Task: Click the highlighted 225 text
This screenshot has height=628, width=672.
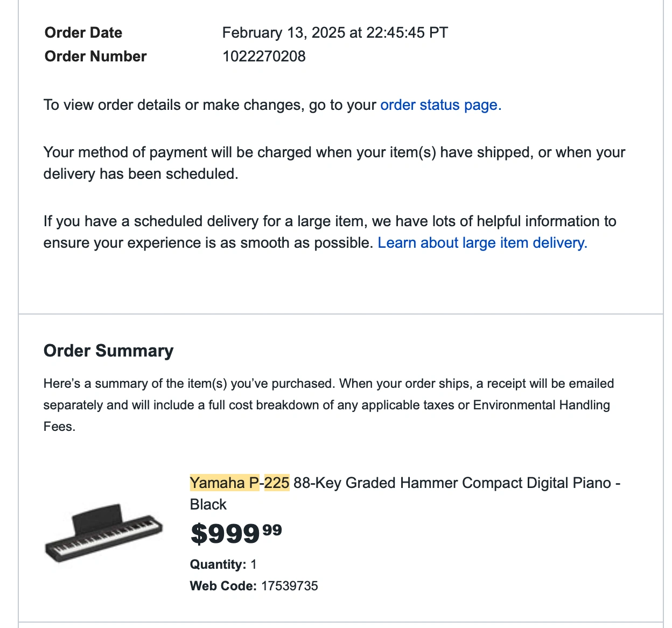Action: 277,483
